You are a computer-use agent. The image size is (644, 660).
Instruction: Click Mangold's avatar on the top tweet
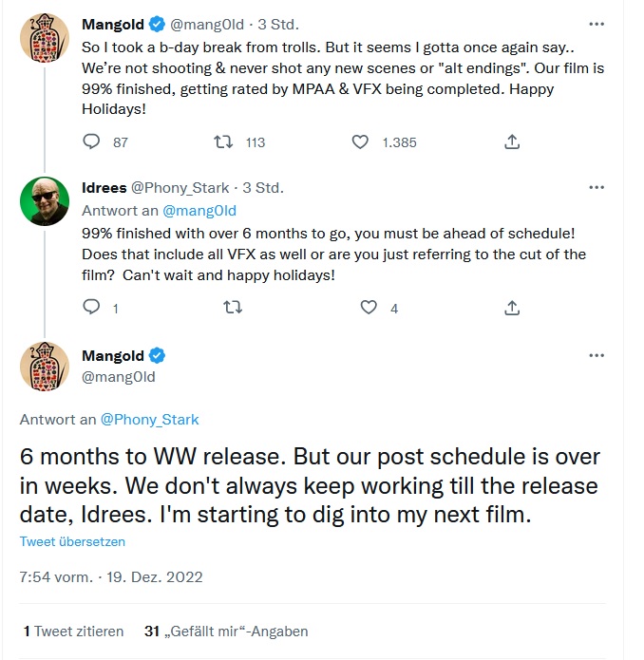point(45,36)
